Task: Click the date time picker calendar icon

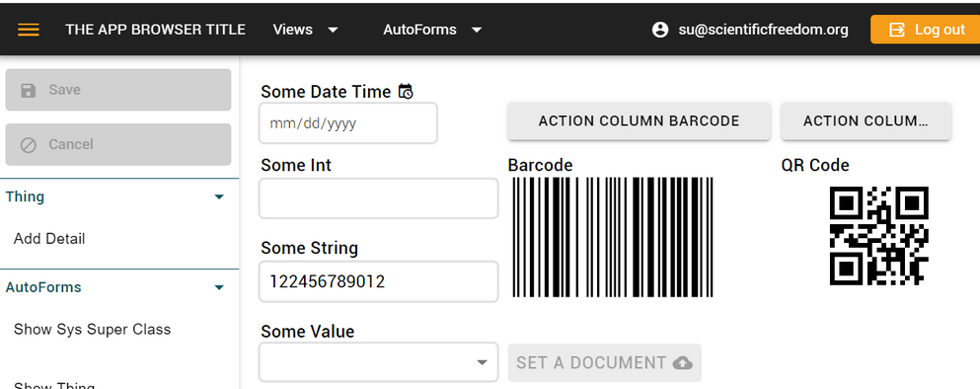Action: tap(406, 91)
